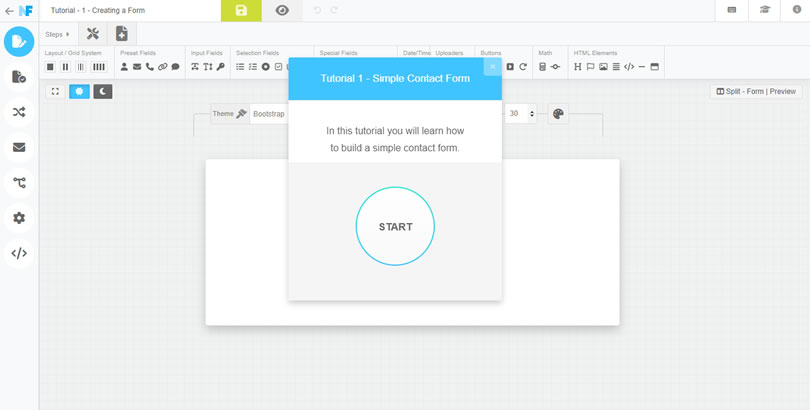The width and height of the screenshot is (810, 410).
Task: Add a text input field
Action: pyautogui.click(x=195, y=67)
